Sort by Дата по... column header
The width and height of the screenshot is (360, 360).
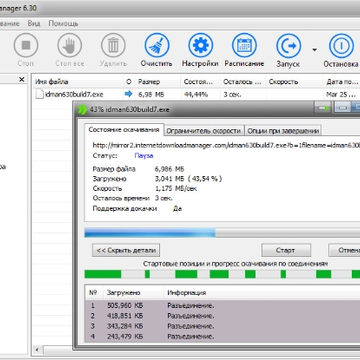(x=341, y=82)
